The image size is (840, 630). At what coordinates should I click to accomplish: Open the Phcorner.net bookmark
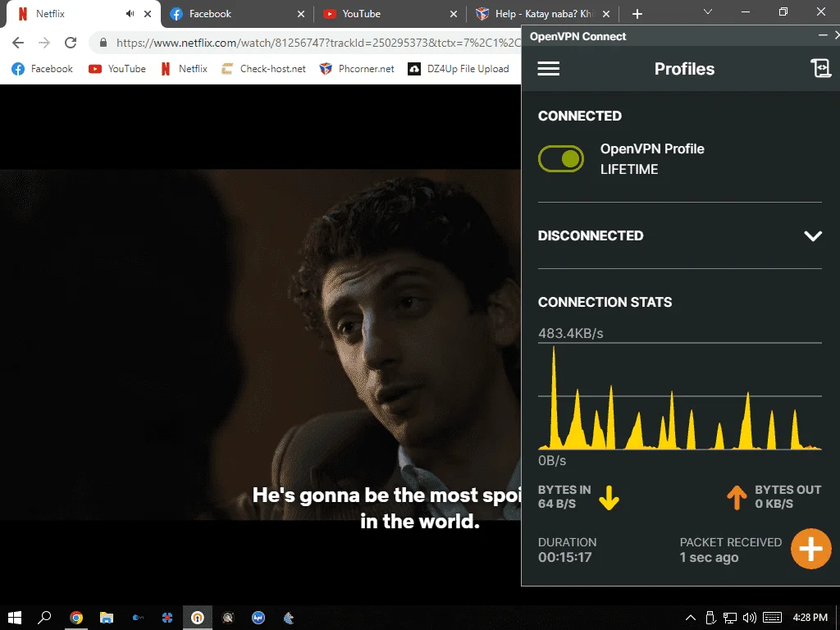click(x=357, y=69)
